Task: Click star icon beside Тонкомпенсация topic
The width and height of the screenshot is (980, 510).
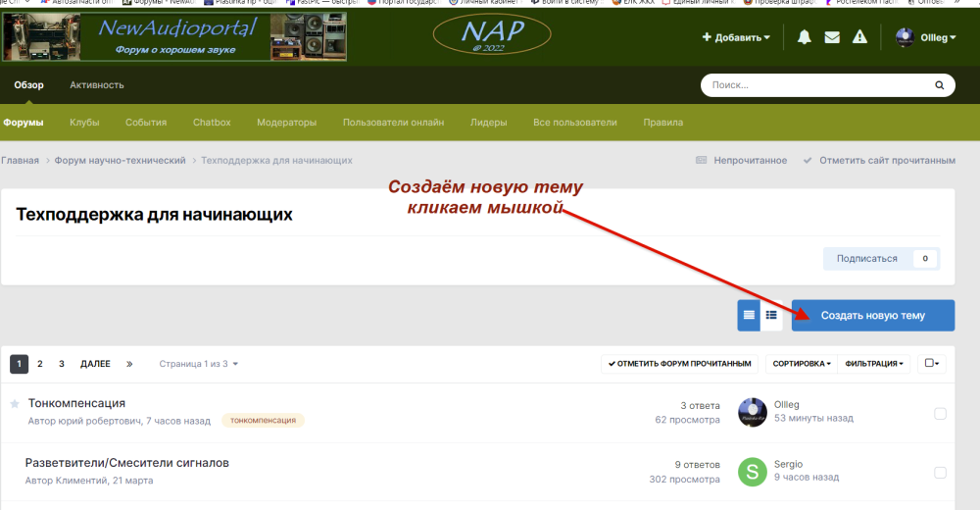Action: click(15, 403)
